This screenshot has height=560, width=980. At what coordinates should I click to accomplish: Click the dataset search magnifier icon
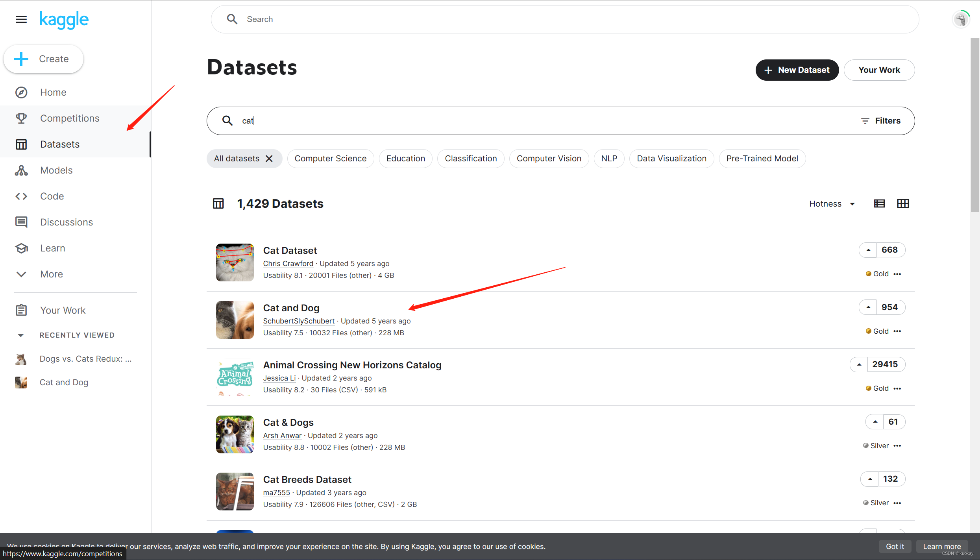pyautogui.click(x=227, y=121)
